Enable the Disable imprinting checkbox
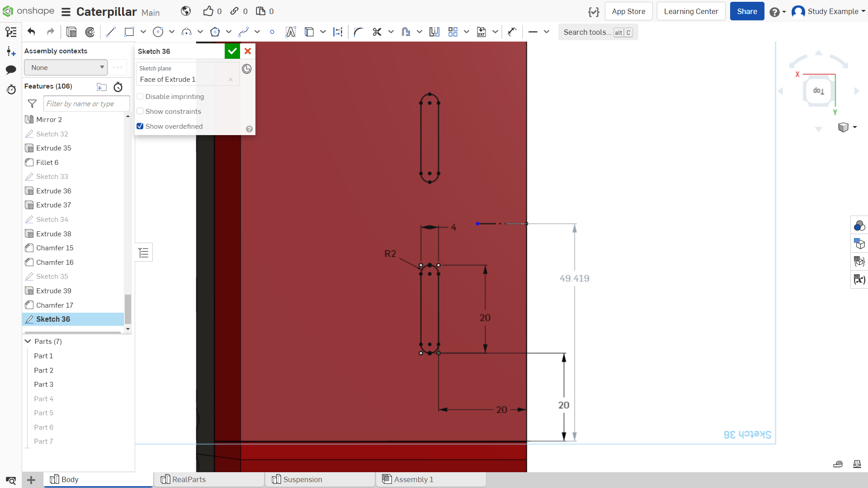Viewport: 868px width, 488px height. 140,97
